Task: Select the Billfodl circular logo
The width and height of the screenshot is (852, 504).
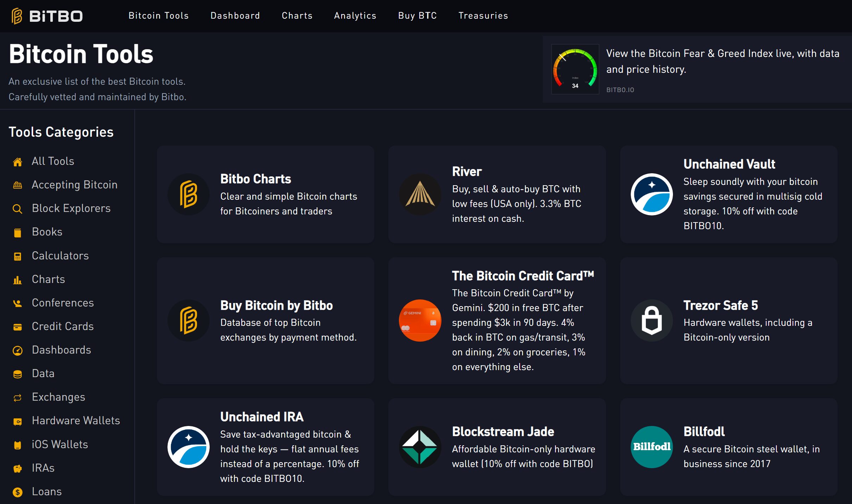Action: click(x=651, y=447)
